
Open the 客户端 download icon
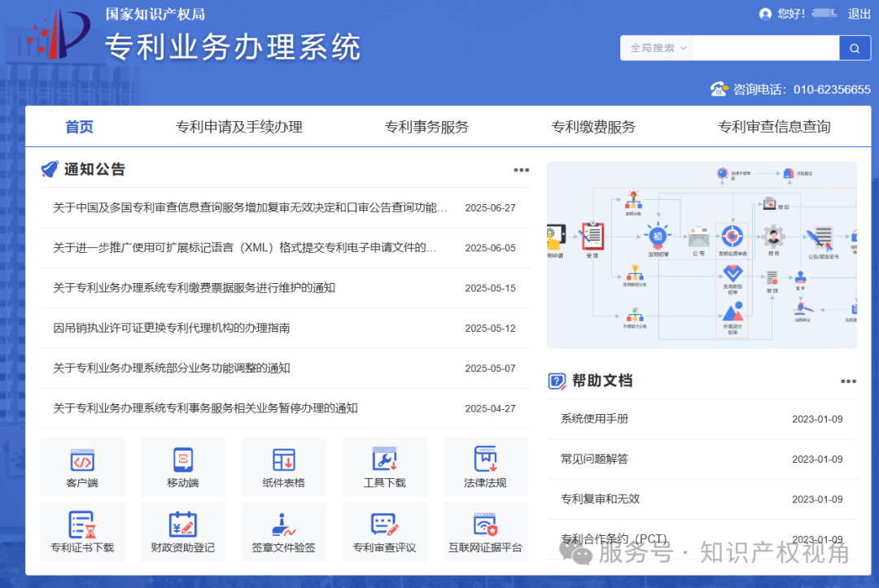82,466
